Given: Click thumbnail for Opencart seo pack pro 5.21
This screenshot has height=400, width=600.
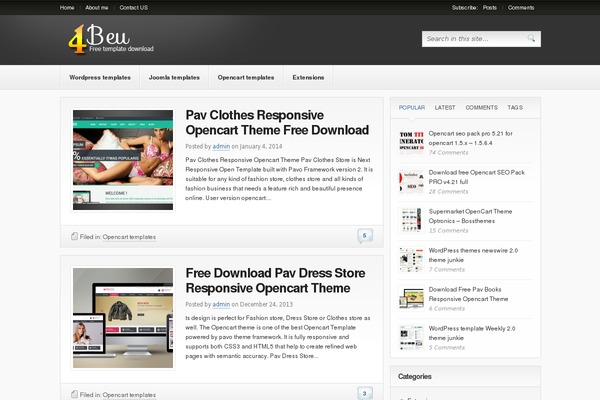Looking at the screenshot, I should tap(411, 142).
